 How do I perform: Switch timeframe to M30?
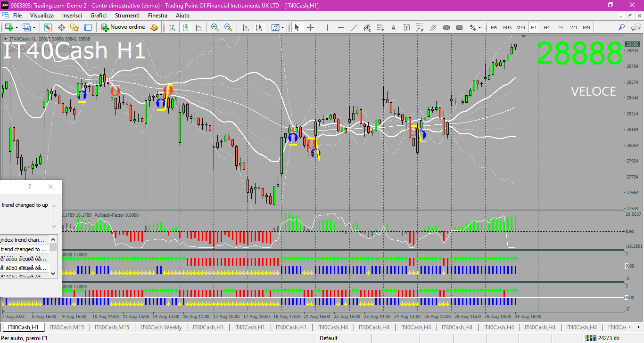(x=520, y=27)
